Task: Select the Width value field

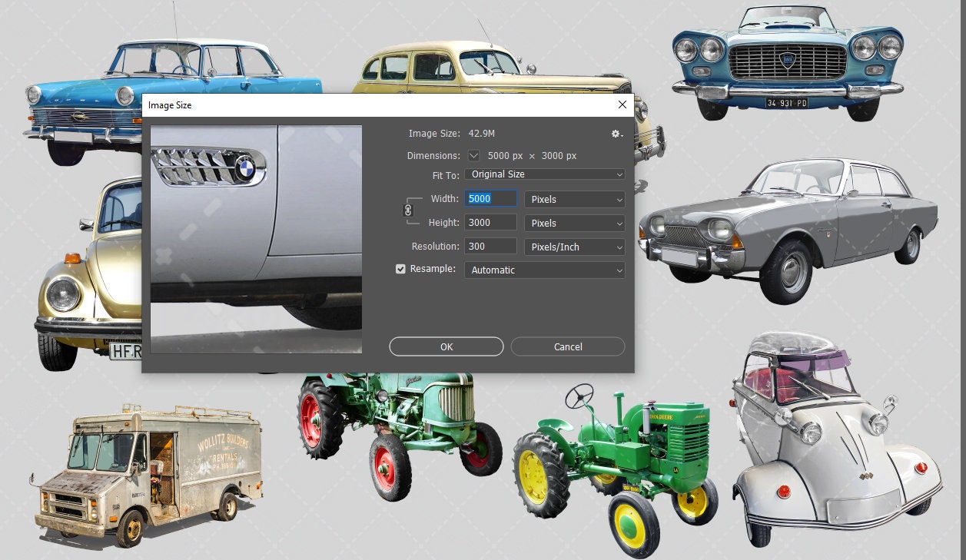Action: coord(491,199)
